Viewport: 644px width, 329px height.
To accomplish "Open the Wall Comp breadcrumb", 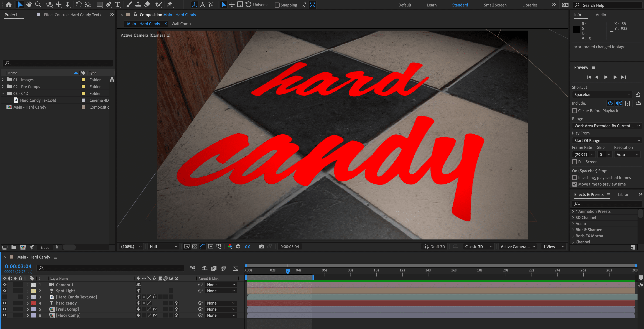I will 181,24.
